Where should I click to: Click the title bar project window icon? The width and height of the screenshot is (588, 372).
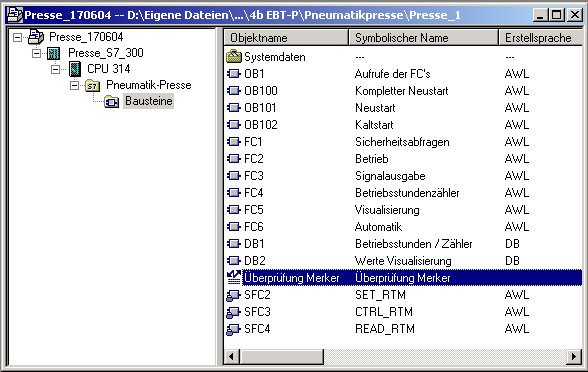pos(15,15)
